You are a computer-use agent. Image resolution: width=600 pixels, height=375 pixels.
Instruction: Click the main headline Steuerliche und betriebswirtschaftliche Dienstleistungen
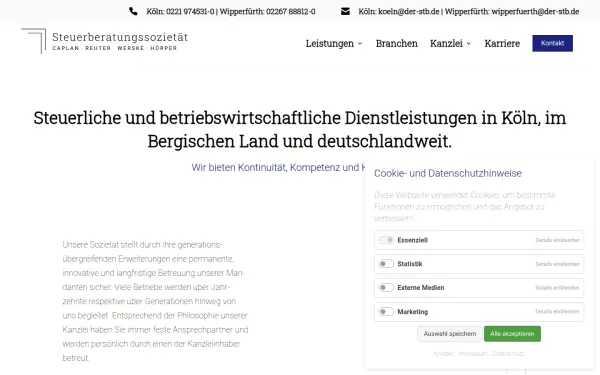tap(300, 129)
